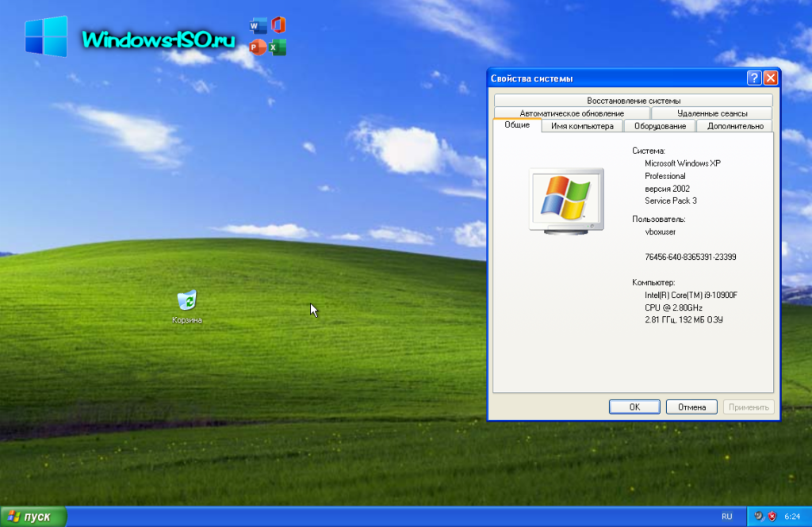The width and height of the screenshot is (812, 527).
Task: Switch to Имя компьютера tab
Action: (582, 126)
